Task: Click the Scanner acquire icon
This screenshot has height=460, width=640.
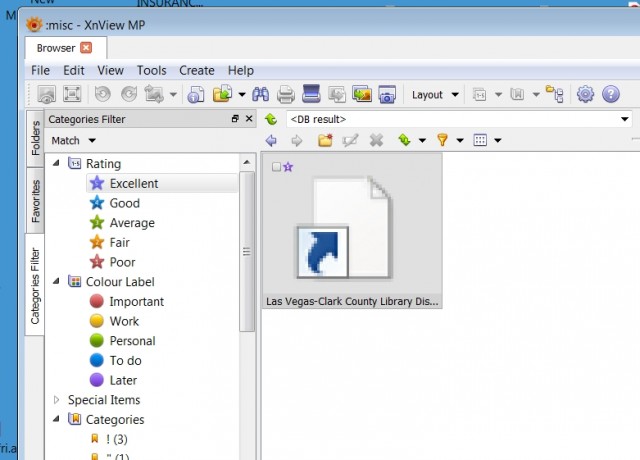Action: 311,93
